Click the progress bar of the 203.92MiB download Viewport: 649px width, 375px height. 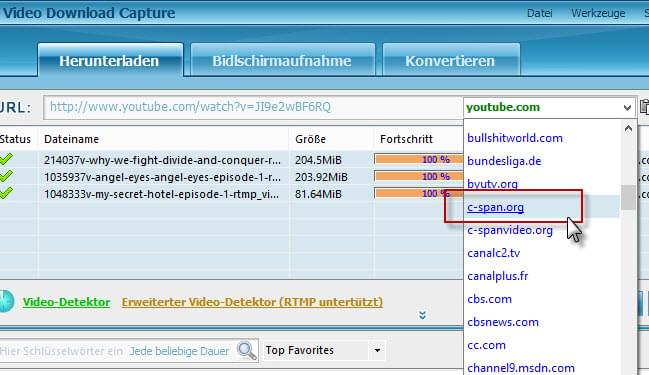418,176
